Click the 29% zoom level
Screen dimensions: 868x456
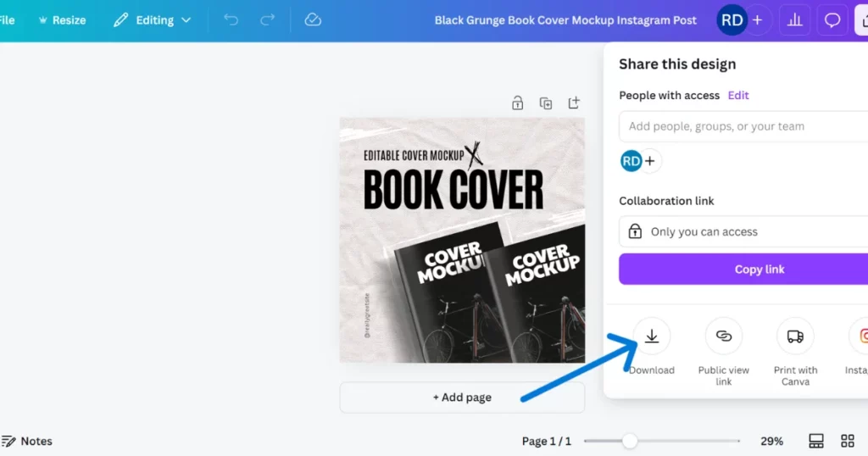coord(771,441)
